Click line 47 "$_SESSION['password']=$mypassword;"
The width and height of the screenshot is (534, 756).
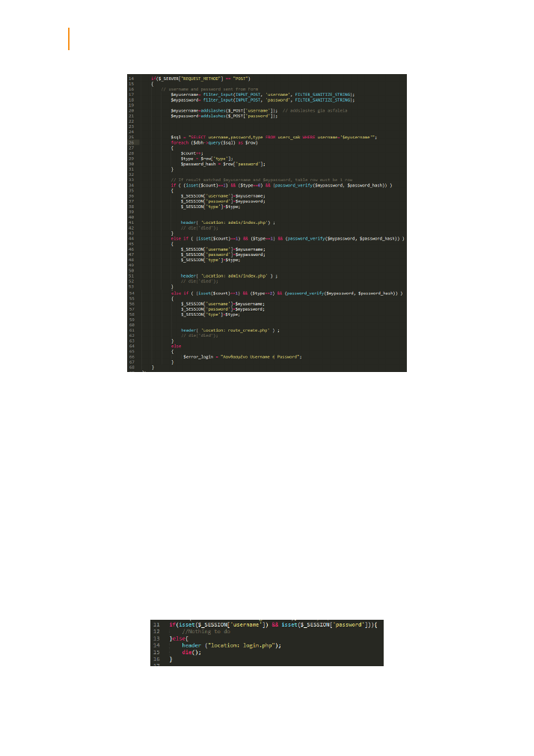[x=223, y=254]
